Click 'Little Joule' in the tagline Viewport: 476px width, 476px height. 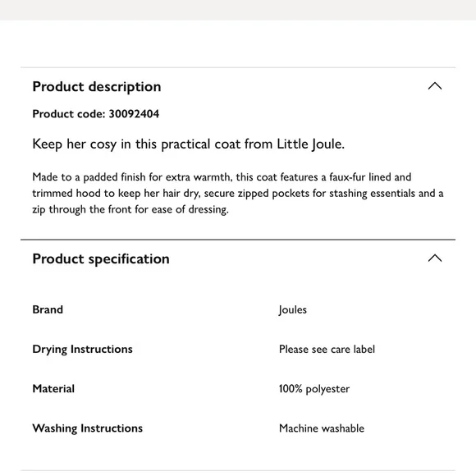310,144
